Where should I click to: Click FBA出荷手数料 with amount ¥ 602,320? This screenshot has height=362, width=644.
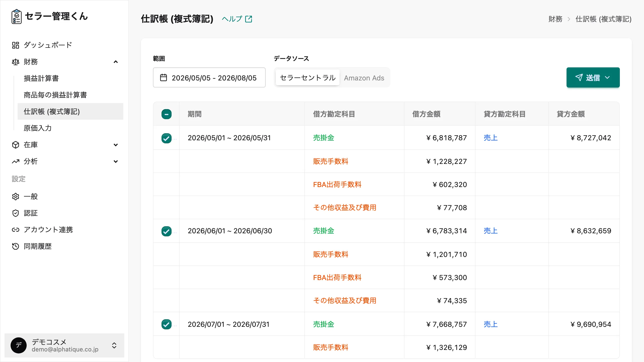[x=337, y=185]
